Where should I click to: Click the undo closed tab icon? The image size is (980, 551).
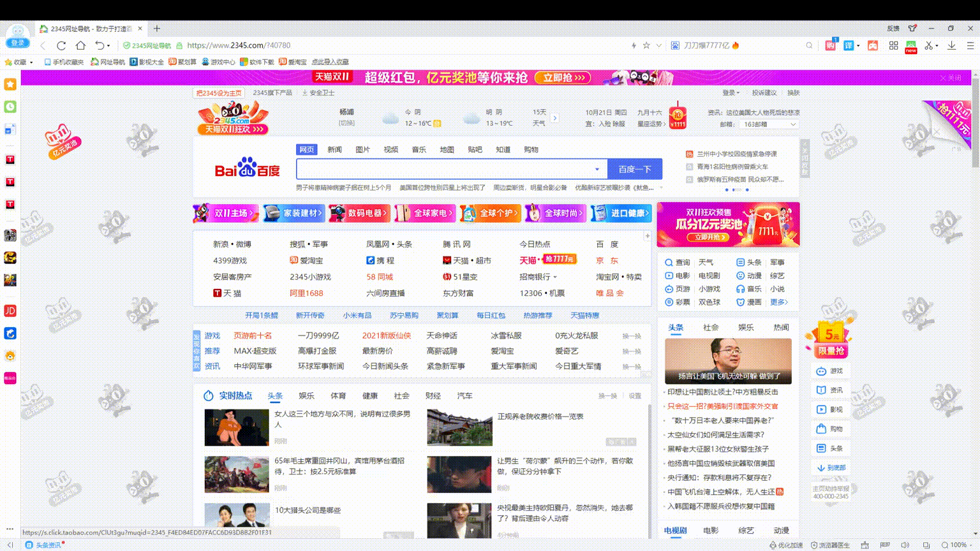tap(100, 45)
